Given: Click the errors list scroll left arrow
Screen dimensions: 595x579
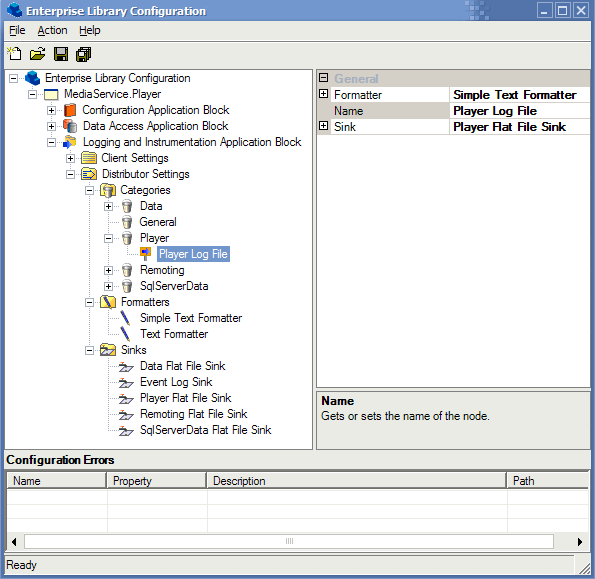Looking at the screenshot, I should [x=14, y=542].
